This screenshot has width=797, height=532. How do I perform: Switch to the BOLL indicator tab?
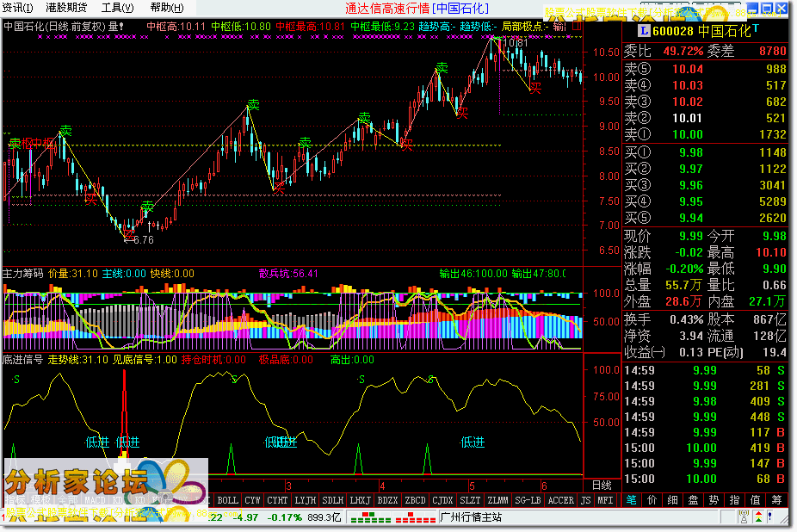(x=228, y=500)
